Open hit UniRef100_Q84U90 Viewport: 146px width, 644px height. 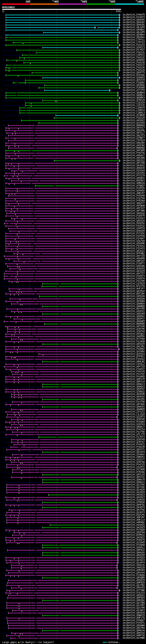click(x=133, y=20)
